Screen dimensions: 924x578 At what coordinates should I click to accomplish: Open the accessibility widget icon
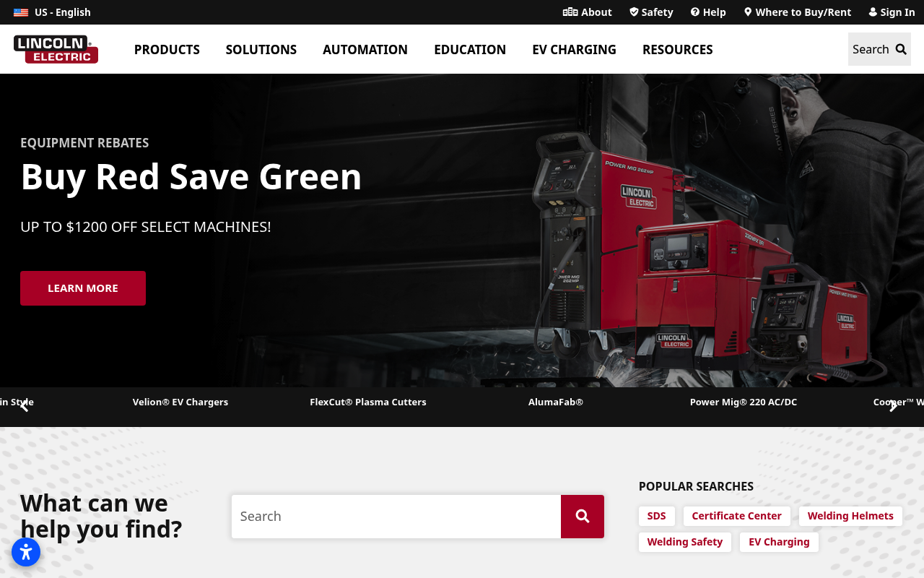26,552
